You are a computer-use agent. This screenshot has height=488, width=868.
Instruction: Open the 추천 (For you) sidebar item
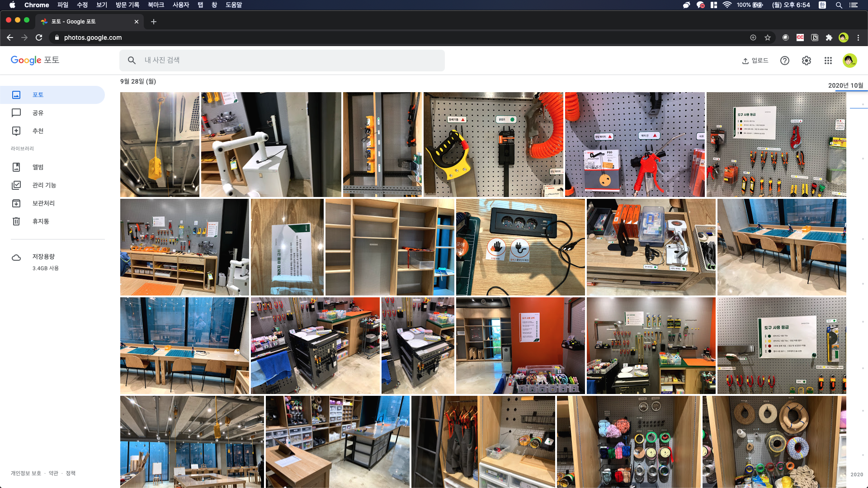(x=38, y=131)
